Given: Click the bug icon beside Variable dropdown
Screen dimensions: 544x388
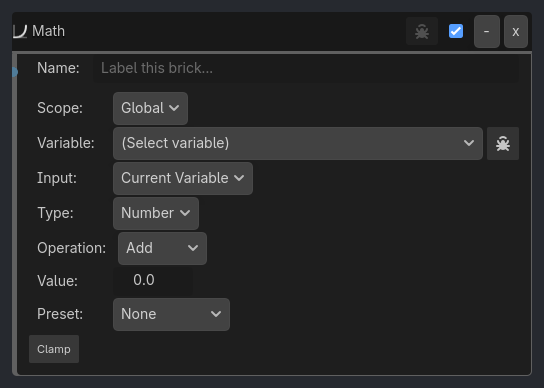Looking at the screenshot, I should point(503,143).
